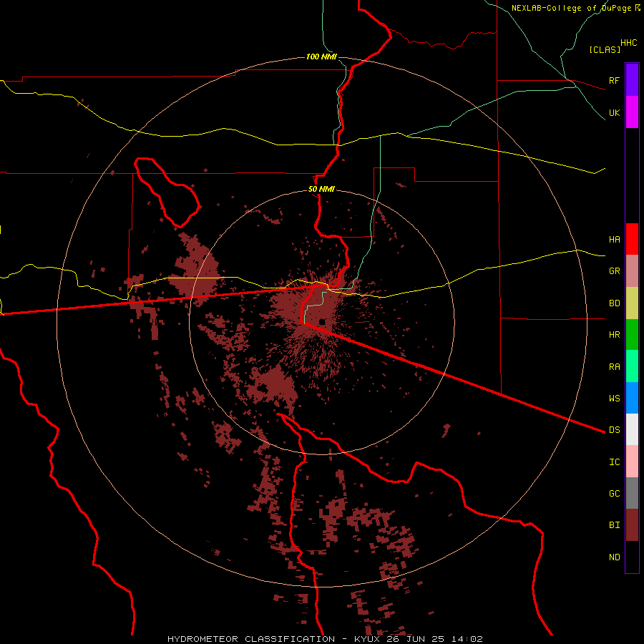Click the WS blue legend swatch
The width and height of the screenshot is (644, 644).
632,398
